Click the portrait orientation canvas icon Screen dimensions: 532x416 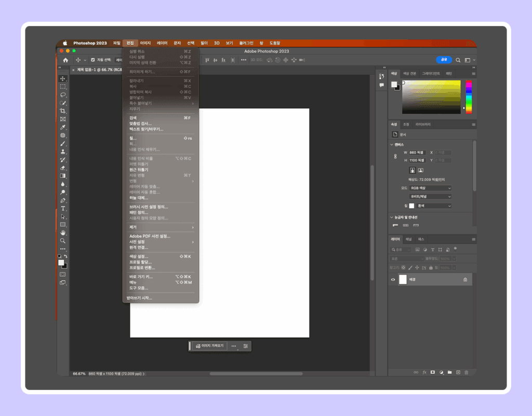[x=412, y=170]
